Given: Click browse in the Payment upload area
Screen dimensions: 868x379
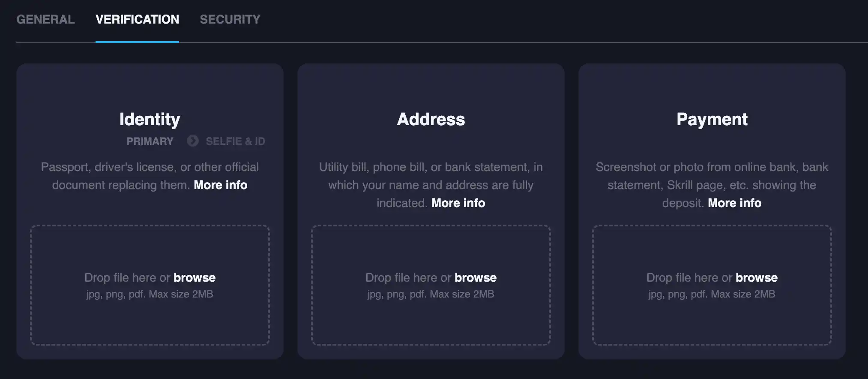Looking at the screenshot, I should pyautogui.click(x=756, y=277).
